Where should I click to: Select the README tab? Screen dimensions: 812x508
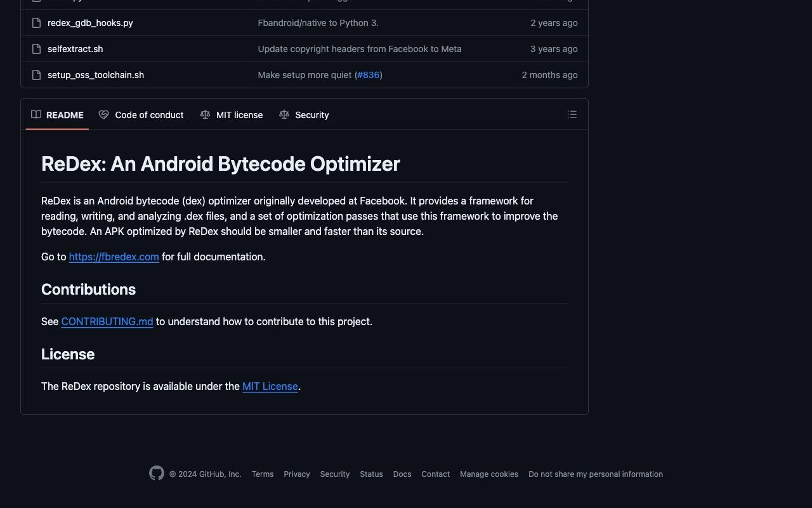pyautogui.click(x=57, y=115)
